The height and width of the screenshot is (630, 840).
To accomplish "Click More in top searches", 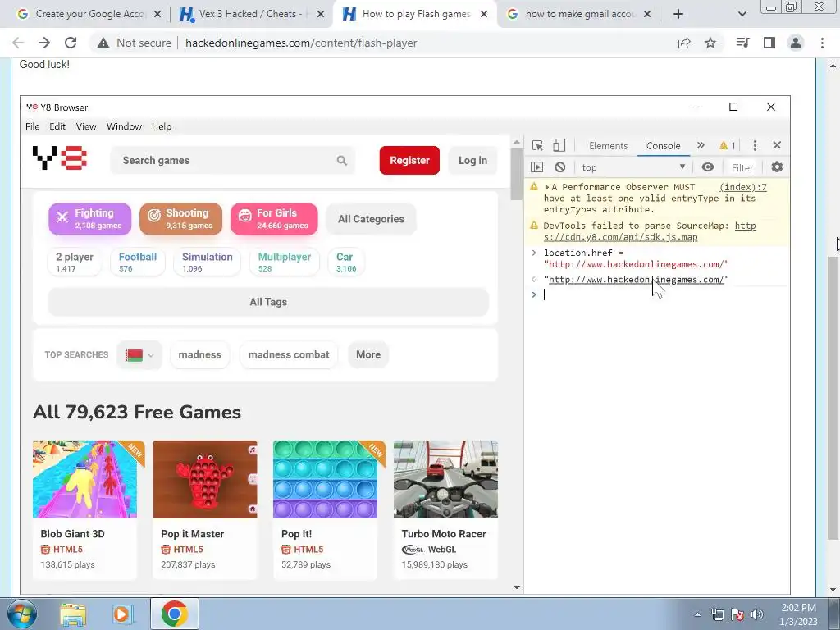I will point(368,354).
